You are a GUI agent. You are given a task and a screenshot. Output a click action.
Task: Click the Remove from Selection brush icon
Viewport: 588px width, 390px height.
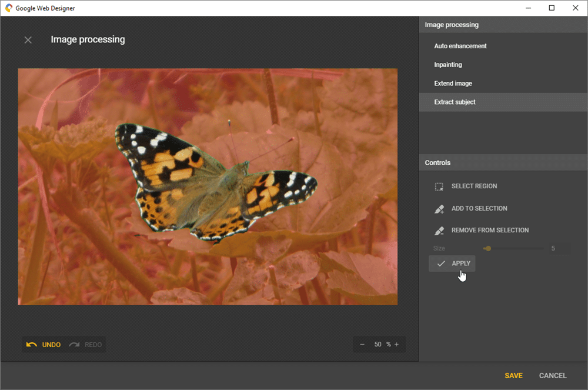pyautogui.click(x=439, y=231)
